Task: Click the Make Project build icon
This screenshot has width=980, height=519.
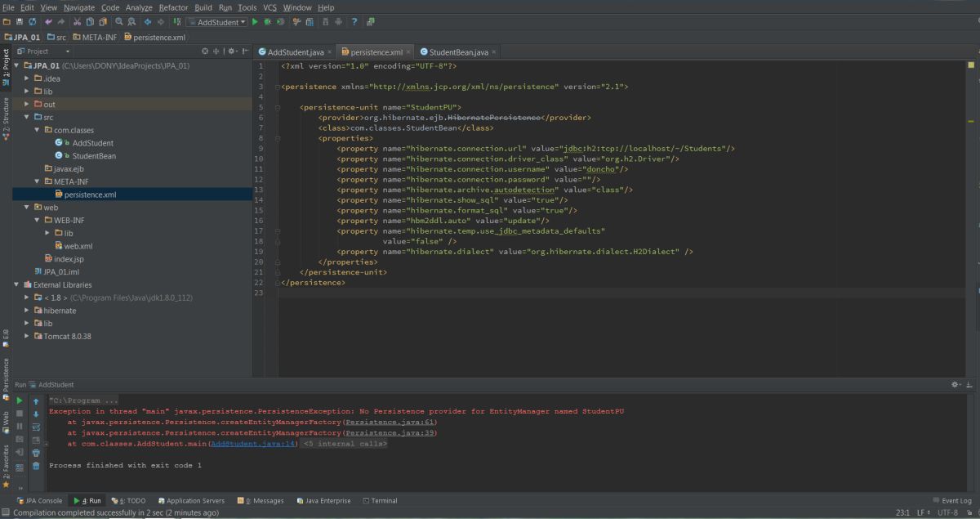Action: 177,22
